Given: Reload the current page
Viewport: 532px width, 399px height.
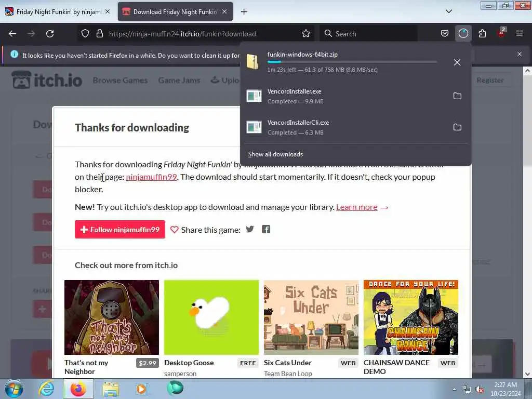Looking at the screenshot, I should click(50, 34).
